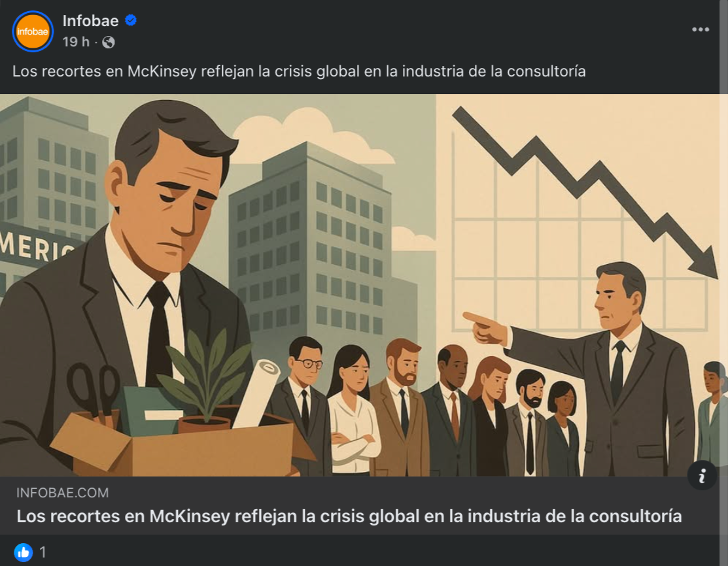Open the bold McKinsey article headline link

349,516
